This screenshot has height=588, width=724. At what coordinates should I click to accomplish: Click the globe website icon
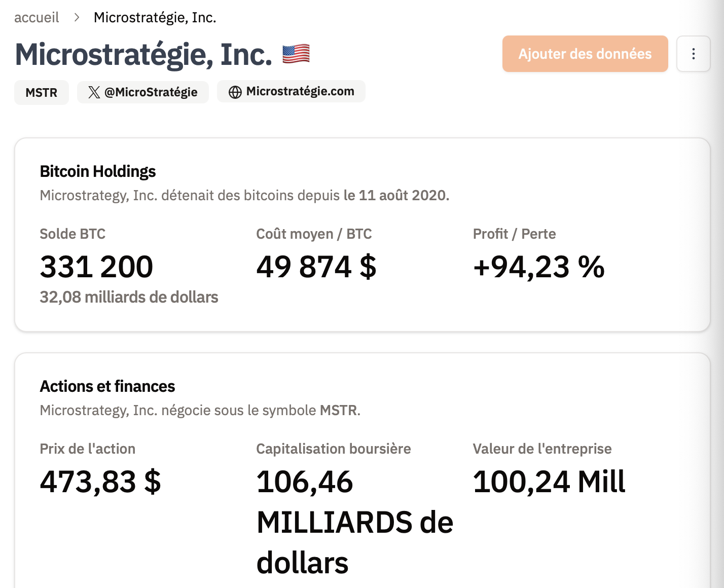235,92
